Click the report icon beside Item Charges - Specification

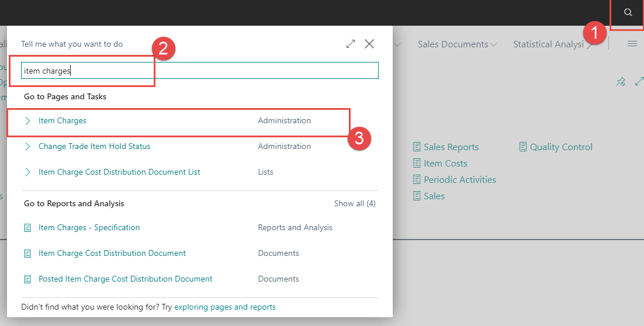coord(27,228)
